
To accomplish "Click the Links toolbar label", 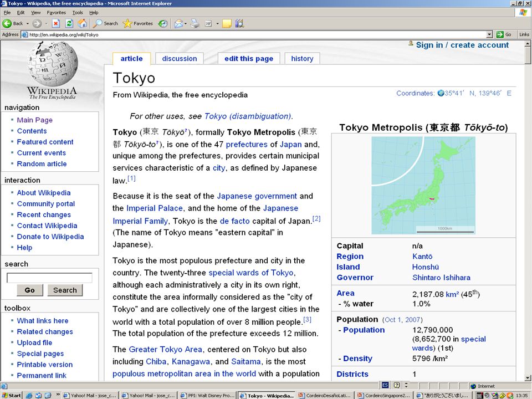I will (524, 34).
